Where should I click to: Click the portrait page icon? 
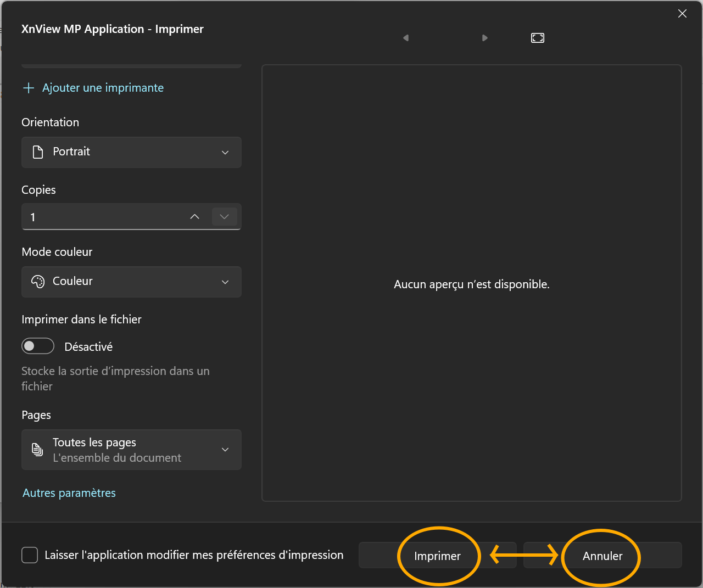[x=38, y=152]
